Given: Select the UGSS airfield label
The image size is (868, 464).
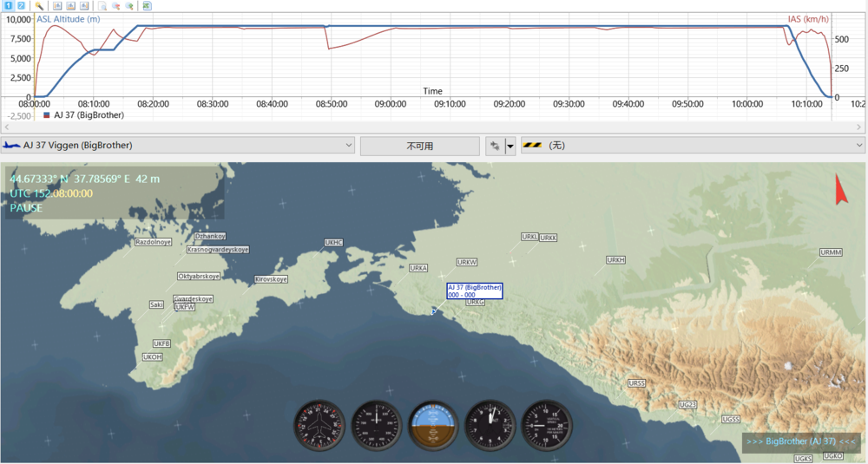Looking at the screenshot, I should [x=731, y=419].
